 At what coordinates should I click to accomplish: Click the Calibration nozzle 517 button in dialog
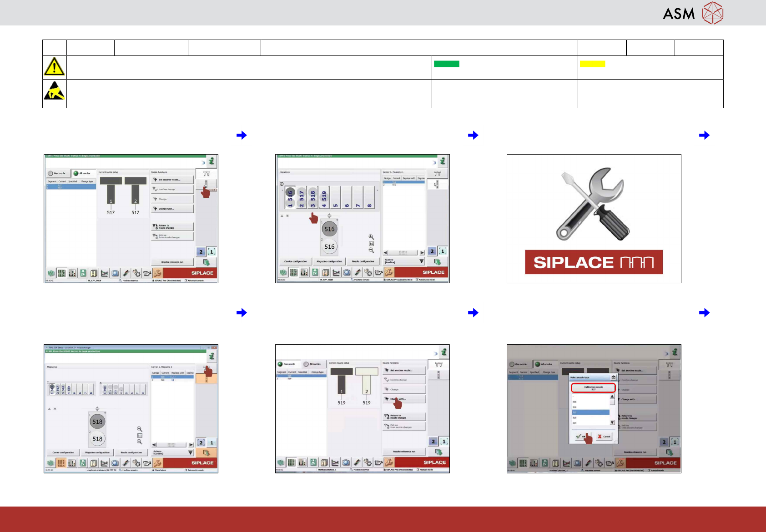593,388
